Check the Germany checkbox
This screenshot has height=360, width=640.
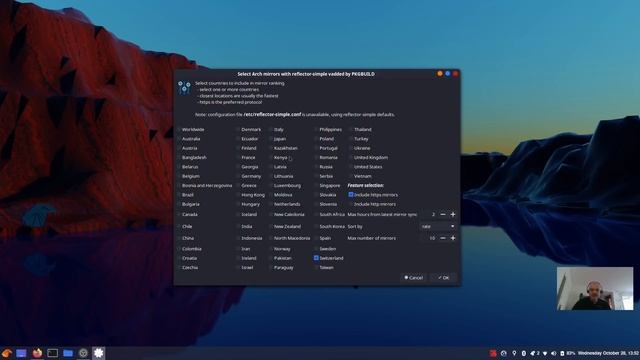pos(238,176)
